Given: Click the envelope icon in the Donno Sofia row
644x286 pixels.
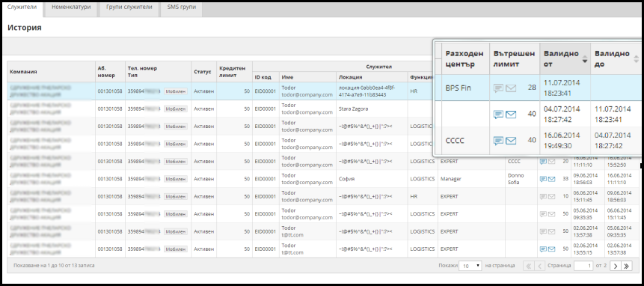Looking at the screenshot, I should tap(551, 179).
